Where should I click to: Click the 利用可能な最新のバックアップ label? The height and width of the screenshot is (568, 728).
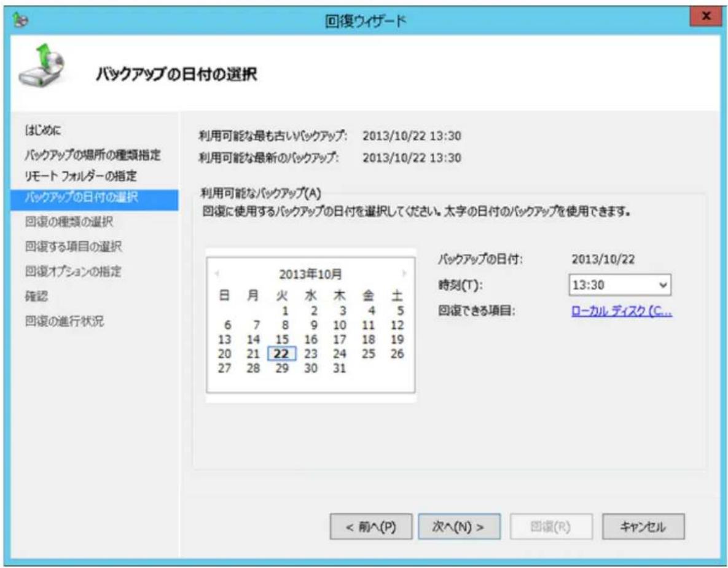[269, 158]
